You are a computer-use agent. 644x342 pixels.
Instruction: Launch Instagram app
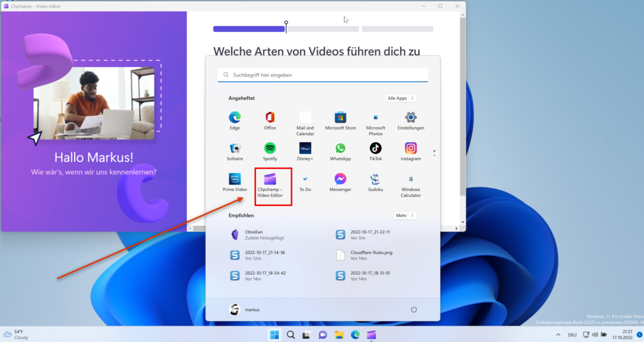click(411, 152)
